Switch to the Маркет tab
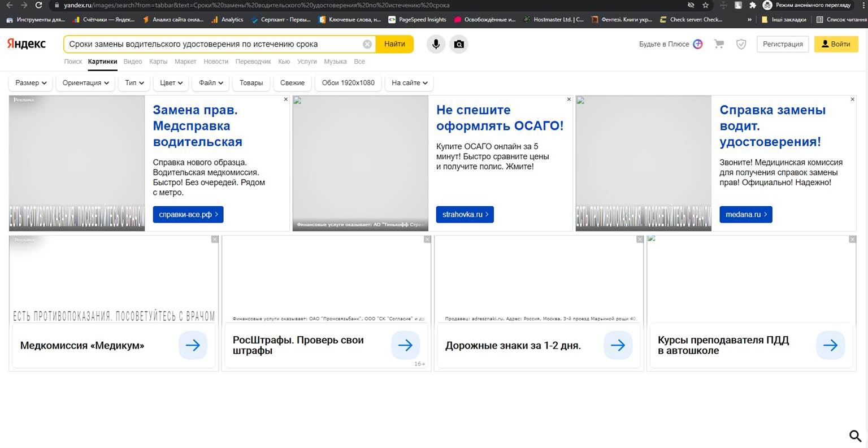 click(185, 62)
